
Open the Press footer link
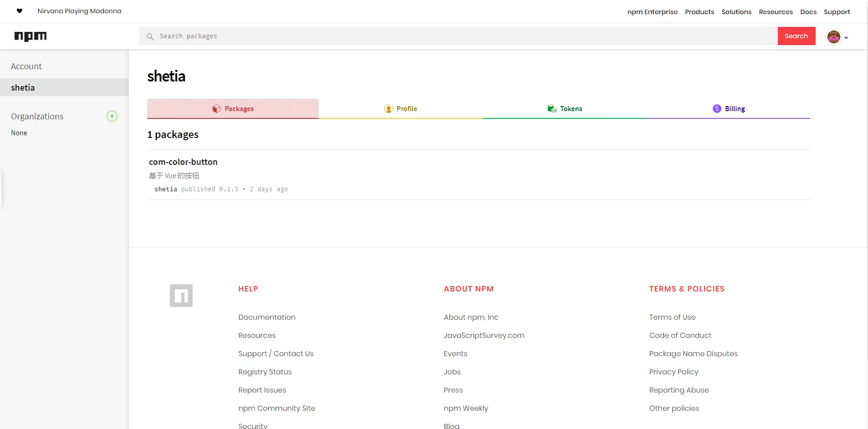[453, 390]
